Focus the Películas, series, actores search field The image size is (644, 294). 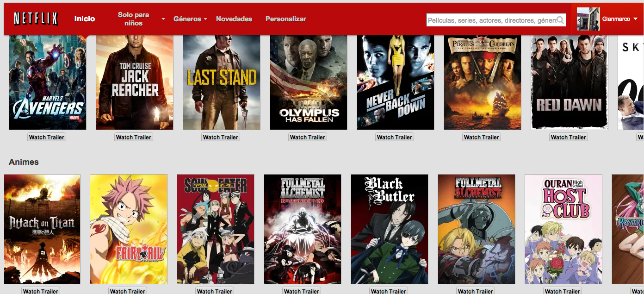[x=496, y=20]
